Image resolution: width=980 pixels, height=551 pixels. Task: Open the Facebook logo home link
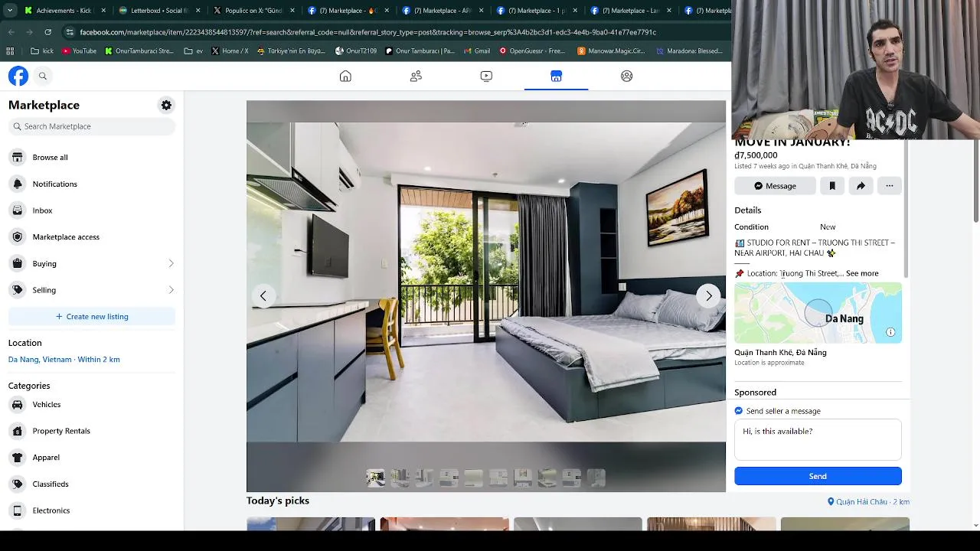click(18, 76)
